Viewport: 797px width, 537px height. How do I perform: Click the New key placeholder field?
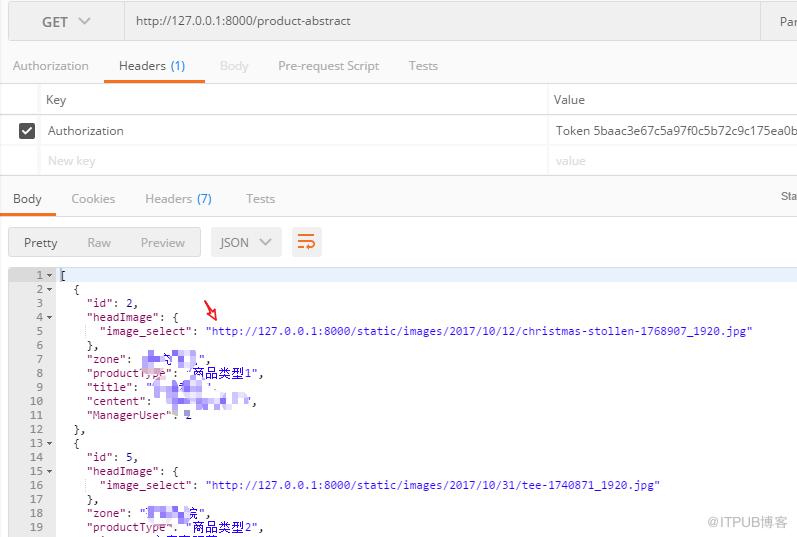[294, 161]
